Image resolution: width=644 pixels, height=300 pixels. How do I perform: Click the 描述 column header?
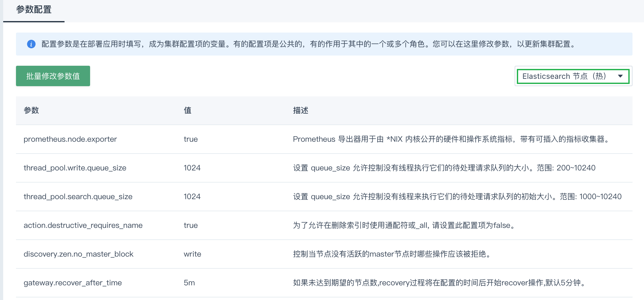tap(301, 110)
